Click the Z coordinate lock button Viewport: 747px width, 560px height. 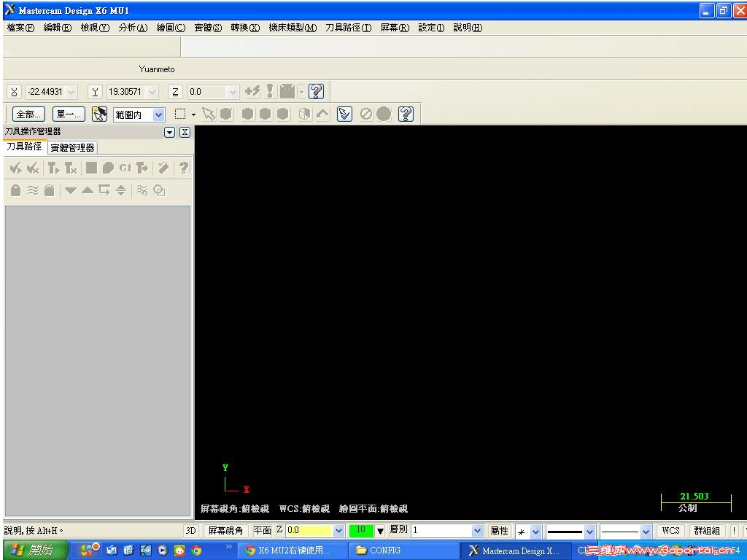point(175,91)
